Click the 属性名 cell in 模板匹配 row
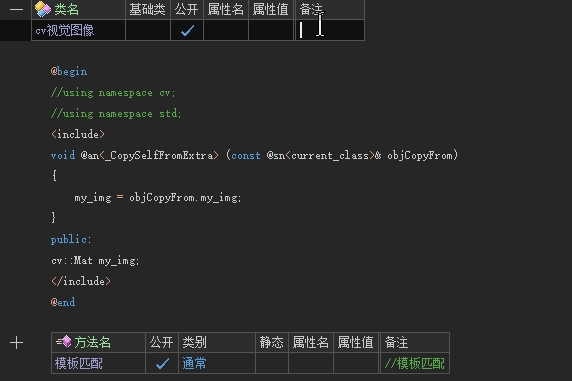 coord(311,363)
